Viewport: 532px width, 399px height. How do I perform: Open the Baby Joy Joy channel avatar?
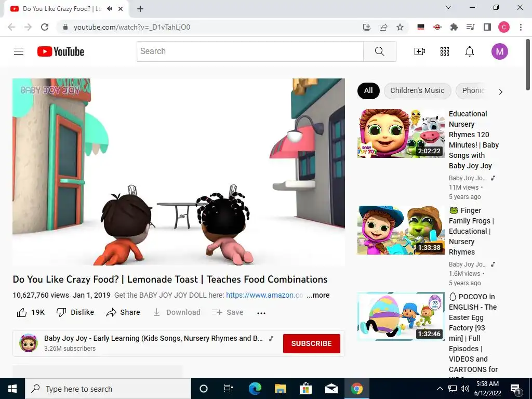(x=29, y=343)
